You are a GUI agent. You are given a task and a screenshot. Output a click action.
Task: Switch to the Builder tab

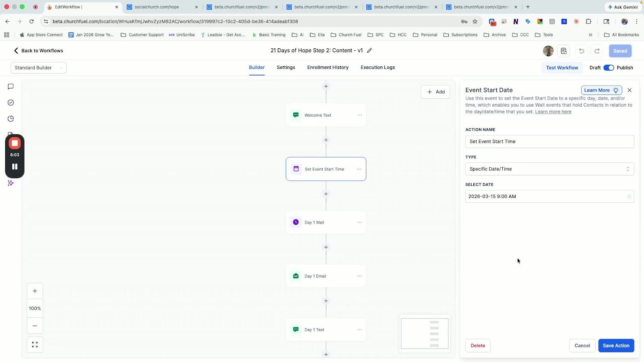pos(257,68)
